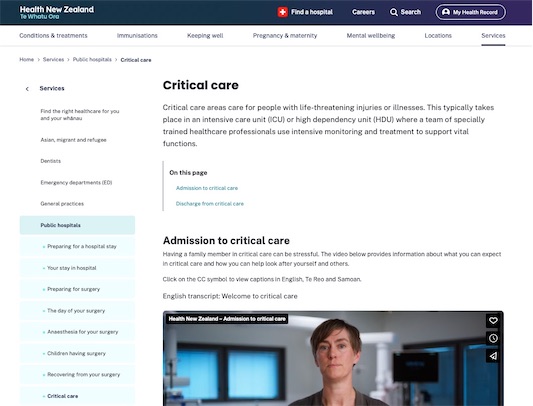The height and width of the screenshot is (406, 533).
Task: Open Services heading in sidebar
Action: coord(52,88)
